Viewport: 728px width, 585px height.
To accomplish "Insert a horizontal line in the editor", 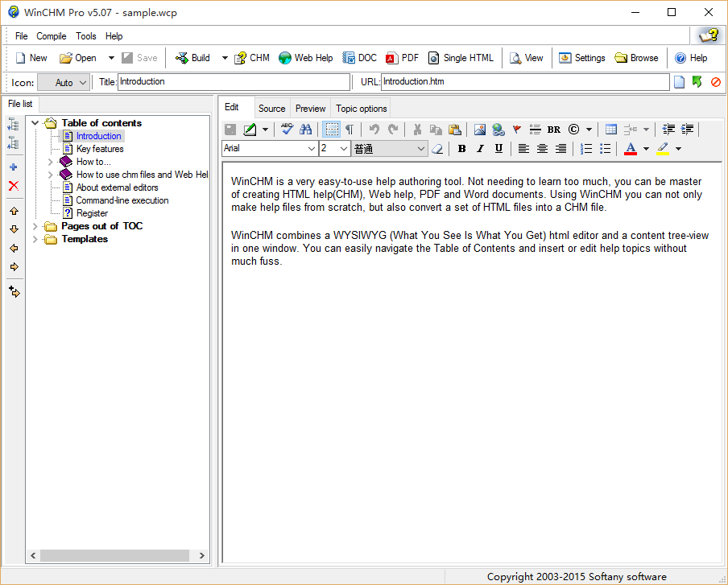I will coord(535,130).
